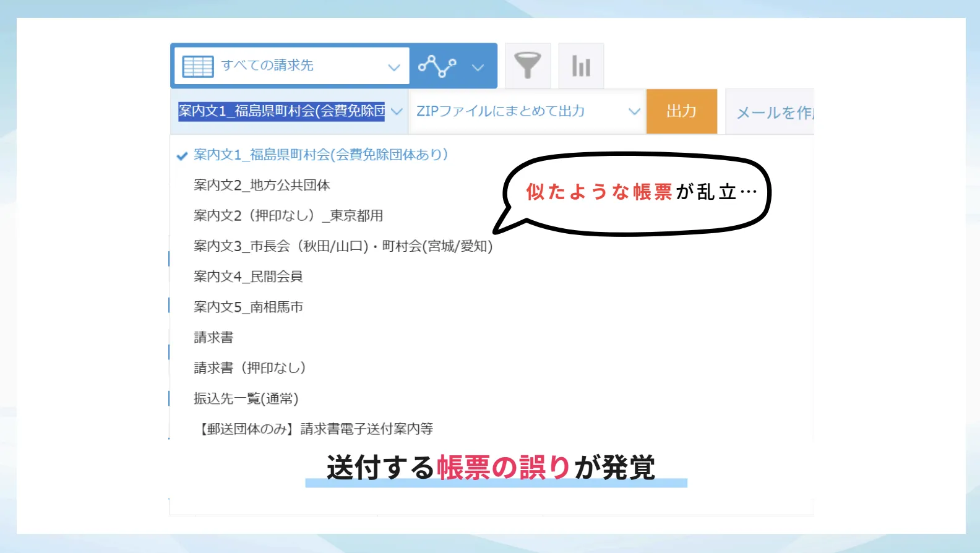Select 請求書(押印なし) option
This screenshot has width=980, height=553.
click(250, 368)
